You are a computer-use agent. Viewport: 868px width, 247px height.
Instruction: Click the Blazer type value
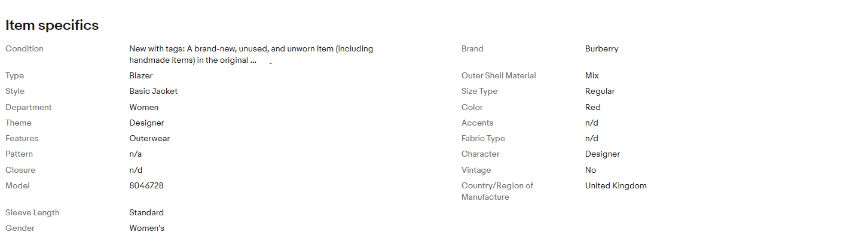click(x=141, y=76)
